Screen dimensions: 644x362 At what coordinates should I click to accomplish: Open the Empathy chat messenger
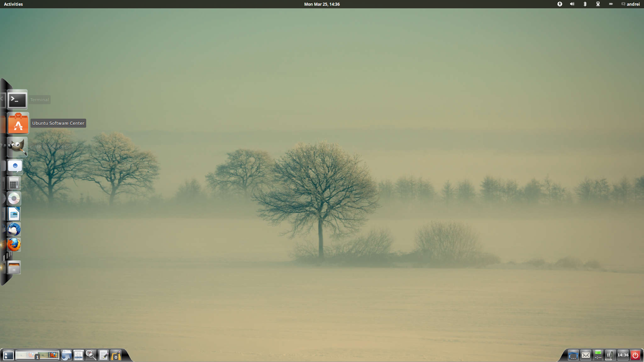(14, 166)
